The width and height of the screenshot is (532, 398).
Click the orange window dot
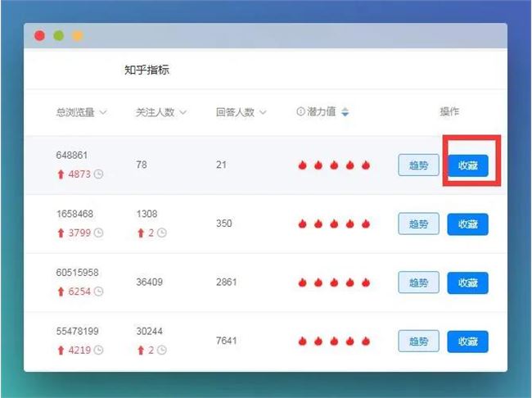(x=78, y=36)
